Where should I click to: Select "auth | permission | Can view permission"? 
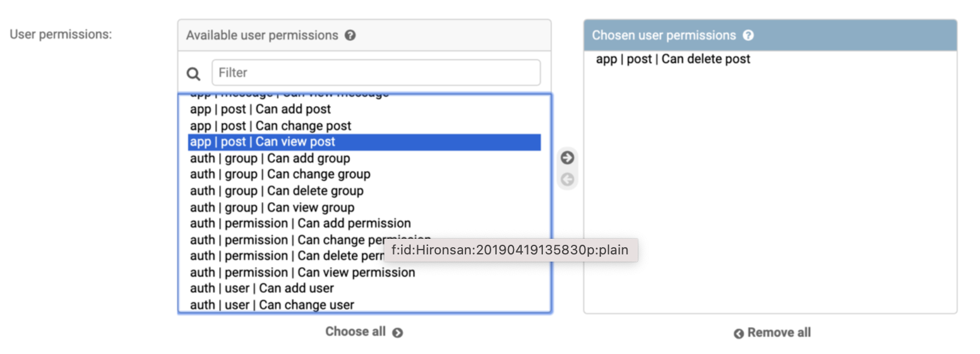click(302, 272)
